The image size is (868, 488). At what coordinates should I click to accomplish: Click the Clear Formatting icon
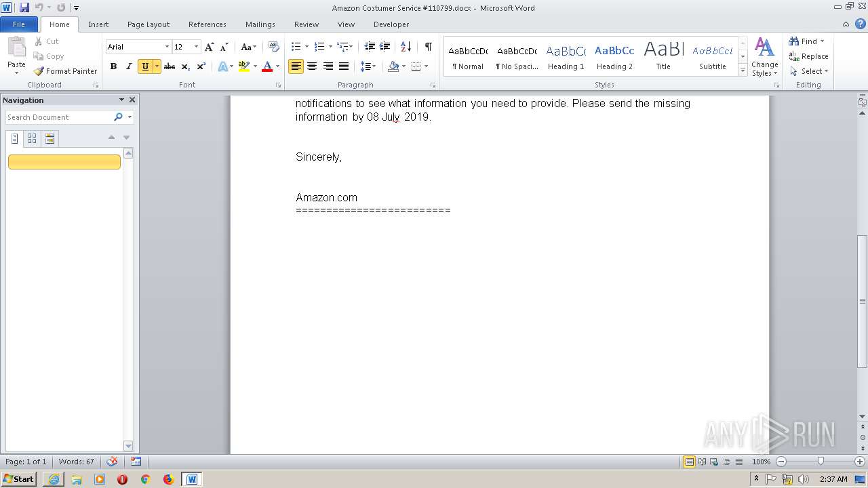(x=274, y=47)
